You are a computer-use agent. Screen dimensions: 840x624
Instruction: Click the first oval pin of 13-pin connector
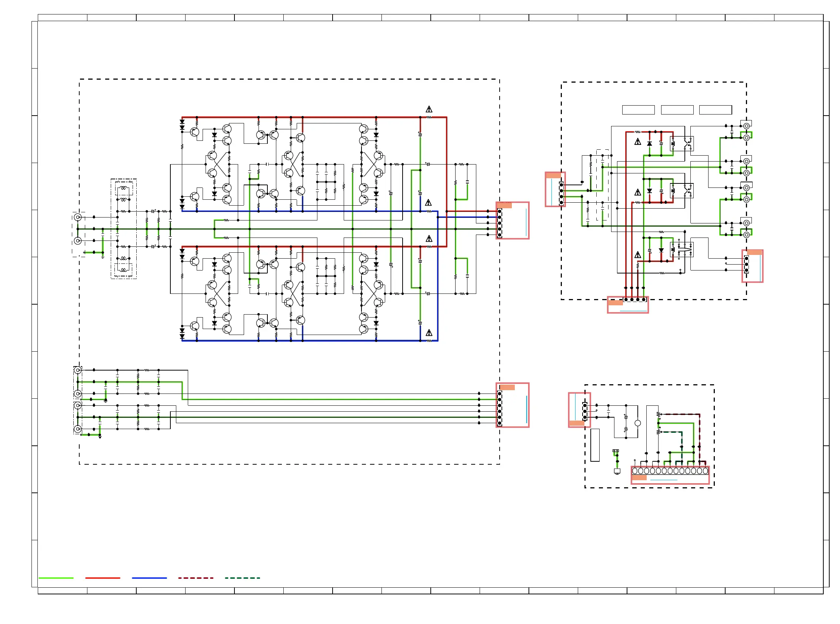coord(635,471)
